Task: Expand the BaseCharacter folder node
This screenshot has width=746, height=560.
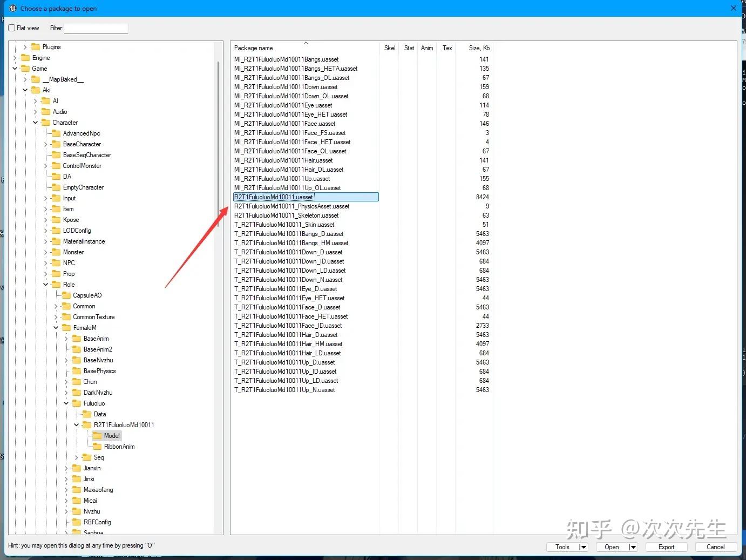Action: click(x=46, y=144)
